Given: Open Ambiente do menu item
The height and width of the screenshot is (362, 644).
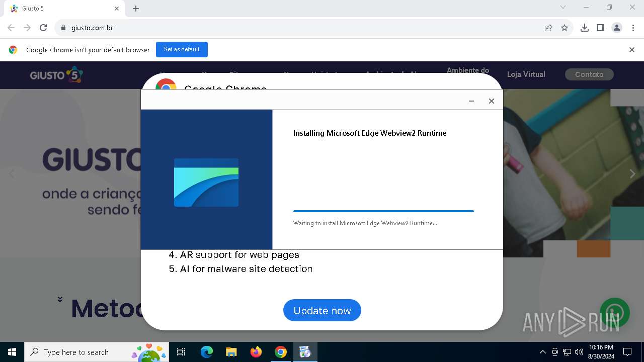Looking at the screenshot, I should point(467,70).
